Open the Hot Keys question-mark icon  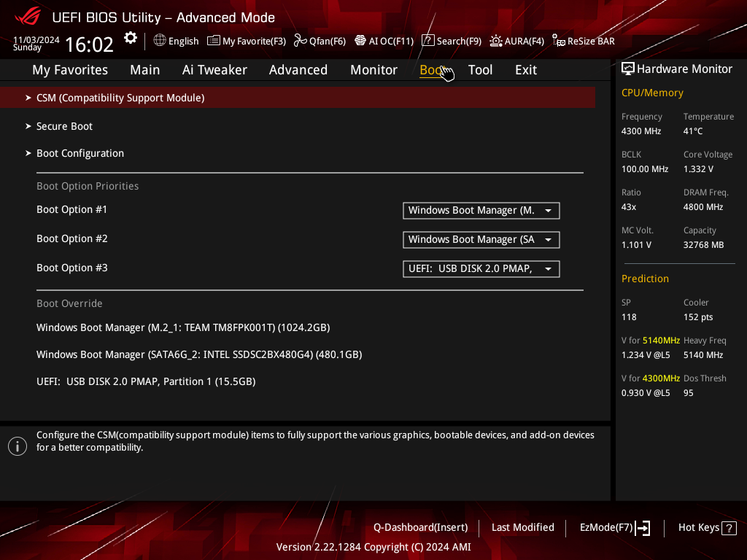point(729,528)
